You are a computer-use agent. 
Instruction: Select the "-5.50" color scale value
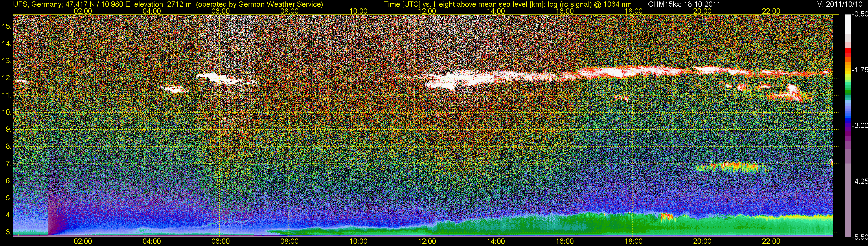(x=860, y=237)
